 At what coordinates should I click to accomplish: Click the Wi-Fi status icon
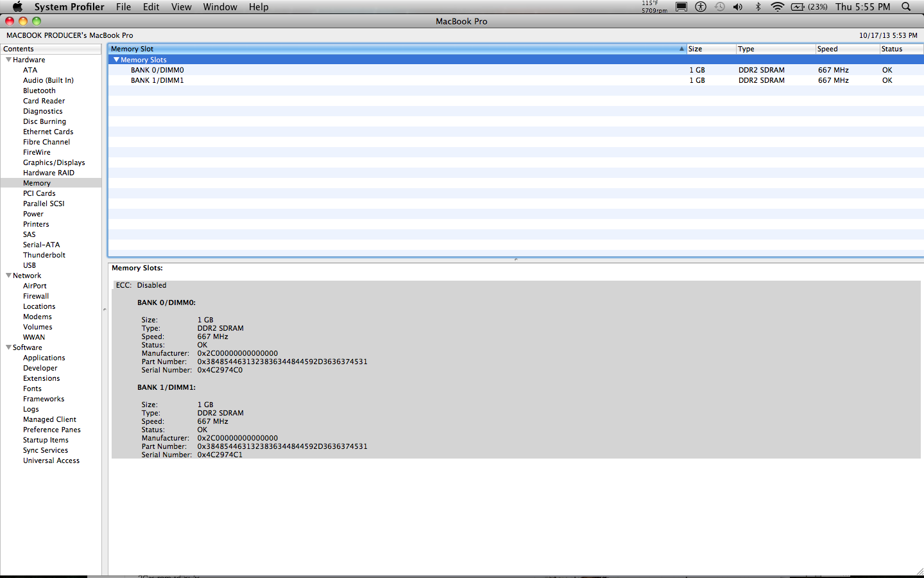pyautogui.click(x=777, y=7)
